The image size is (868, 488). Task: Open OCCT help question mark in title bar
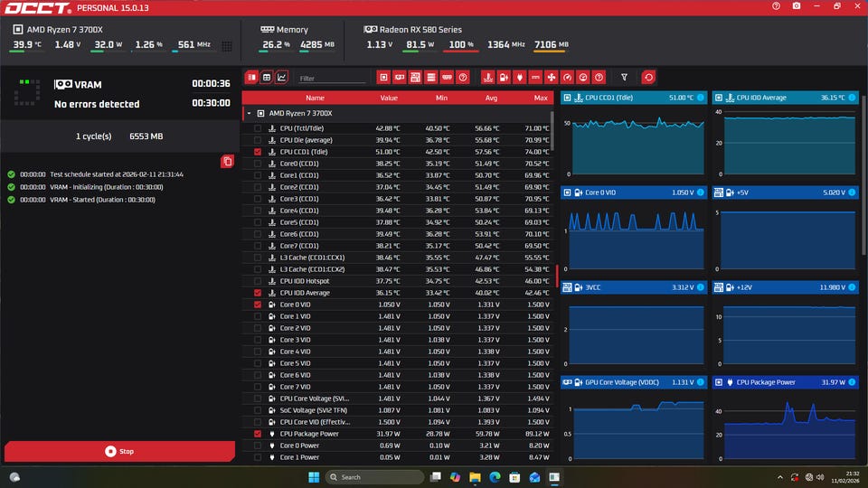776,6
